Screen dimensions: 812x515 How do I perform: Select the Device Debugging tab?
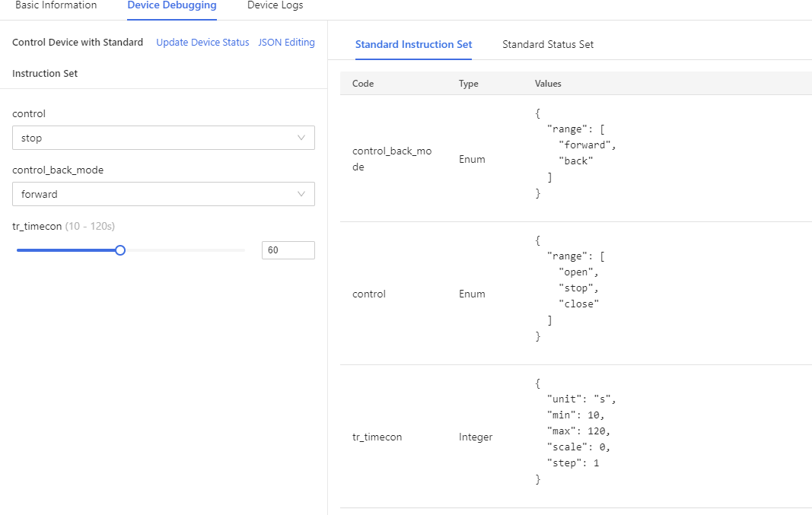(172, 5)
